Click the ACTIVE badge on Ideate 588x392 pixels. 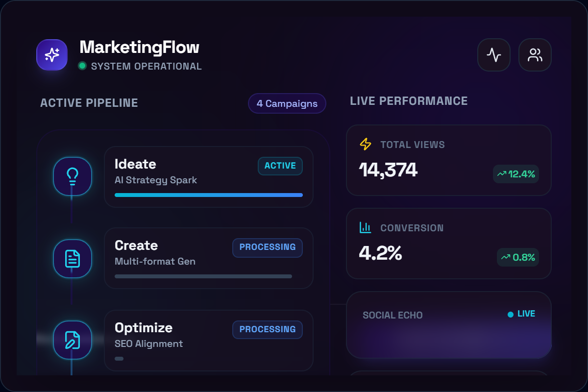coord(280,166)
